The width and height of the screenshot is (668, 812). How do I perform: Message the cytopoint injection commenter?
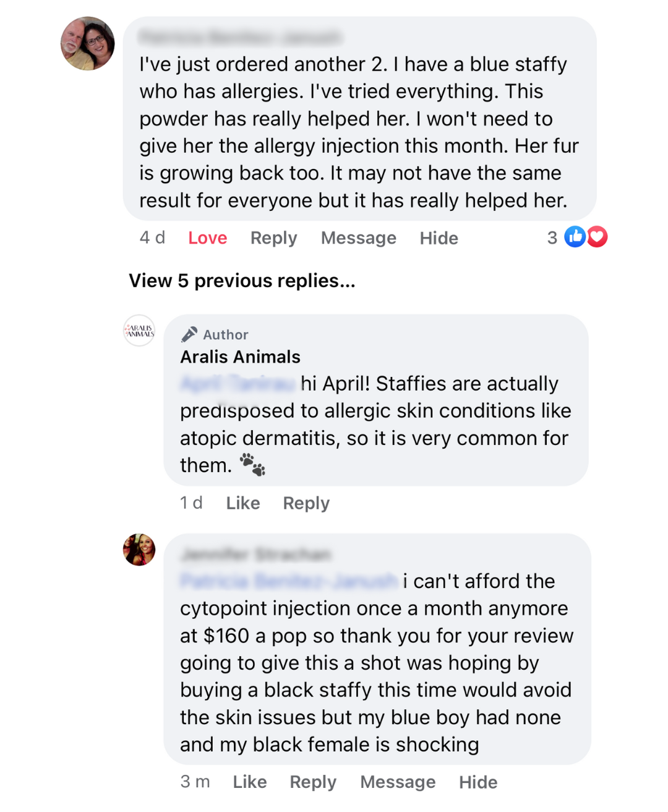click(x=398, y=782)
